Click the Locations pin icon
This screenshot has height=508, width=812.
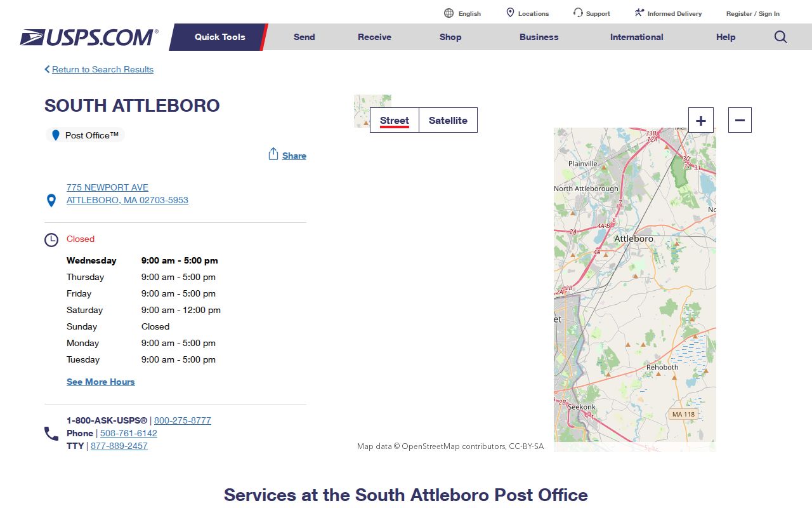[x=510, y=13]
